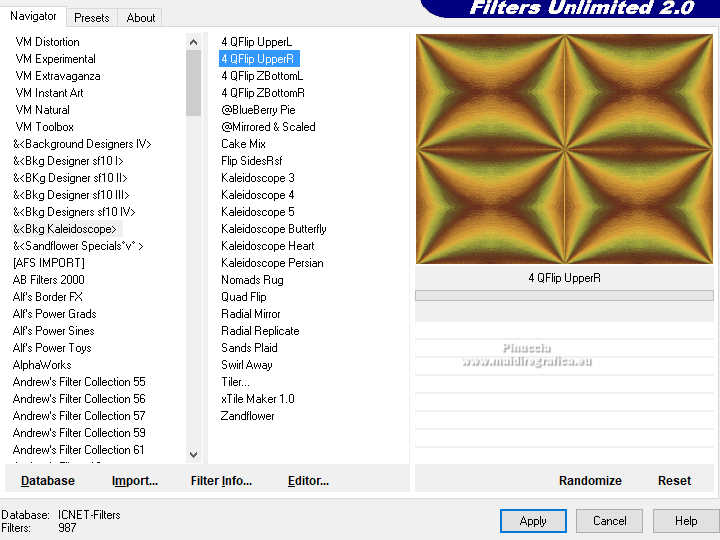The width and height of the screenshot is (720, 540).
Task: Choose the Cake Mix filter
Action: pos(243,144)
